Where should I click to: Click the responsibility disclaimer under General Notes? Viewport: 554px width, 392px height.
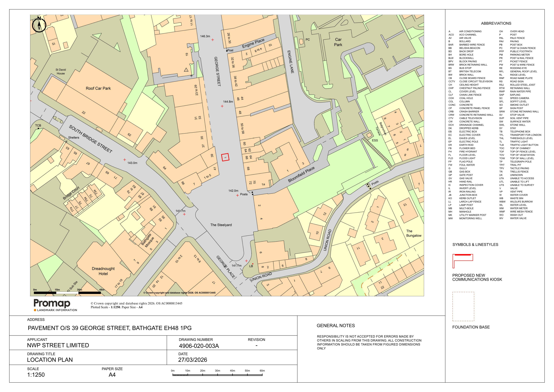[369, 342]
